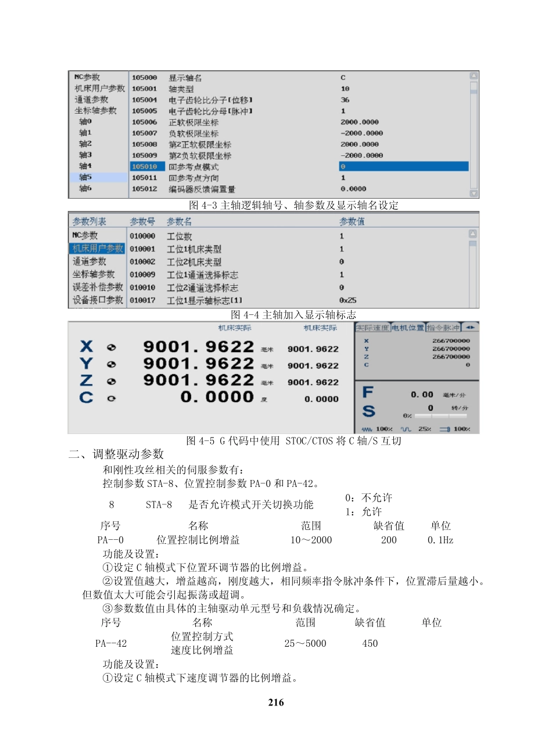Click parameter 105011 回参考点方向

[299, 178]
